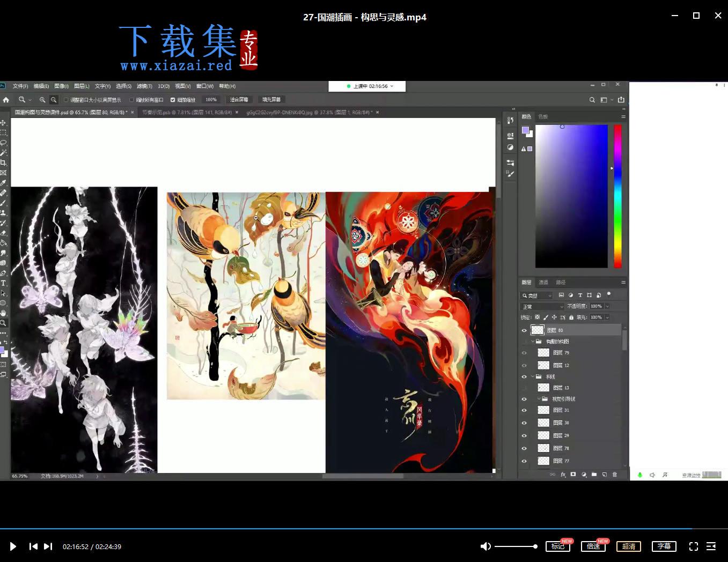Open the Layers panel menu icon
The width and height of the screenshot is (728, 562).
[623, 282]
